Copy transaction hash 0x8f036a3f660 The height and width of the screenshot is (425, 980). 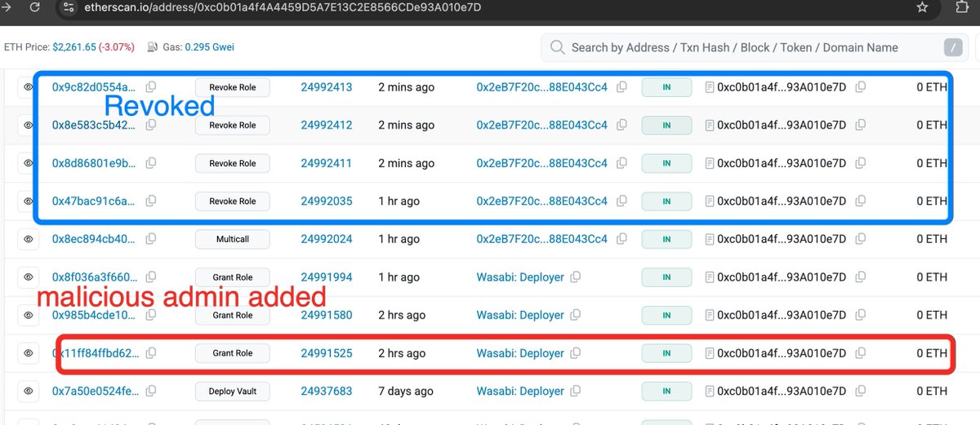click(x=150, y=277)
